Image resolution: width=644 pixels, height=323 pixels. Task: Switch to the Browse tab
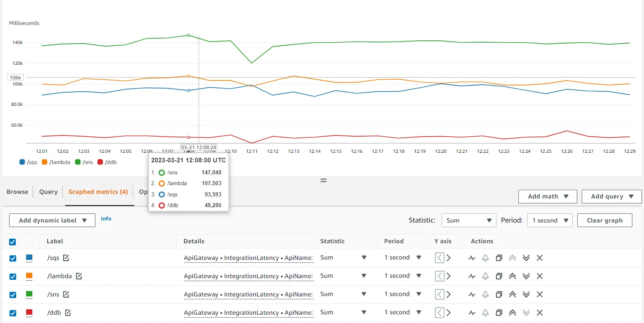click(x=17, y=192)
